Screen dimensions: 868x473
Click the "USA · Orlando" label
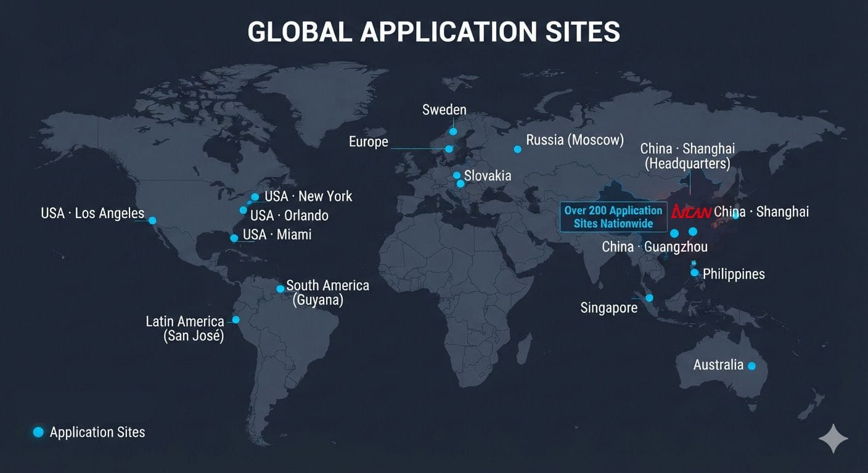(x=289, y=216)
